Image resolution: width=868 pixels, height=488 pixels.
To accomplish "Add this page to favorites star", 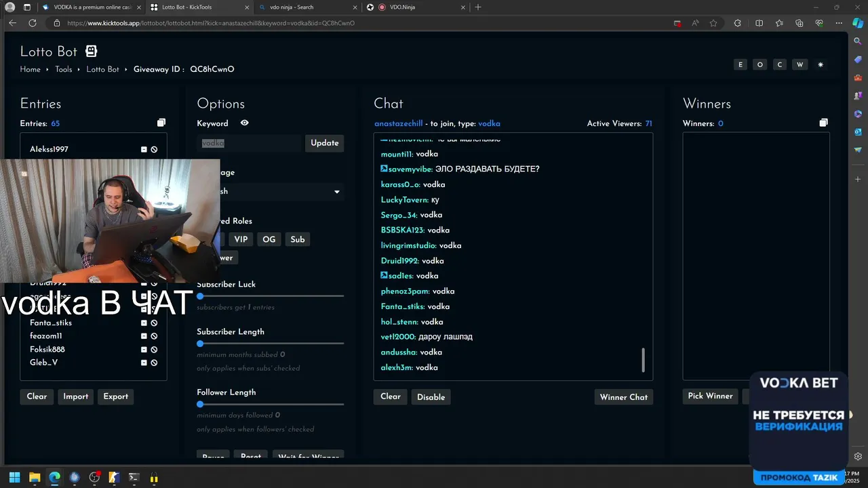I will click(x=713, y=23).
